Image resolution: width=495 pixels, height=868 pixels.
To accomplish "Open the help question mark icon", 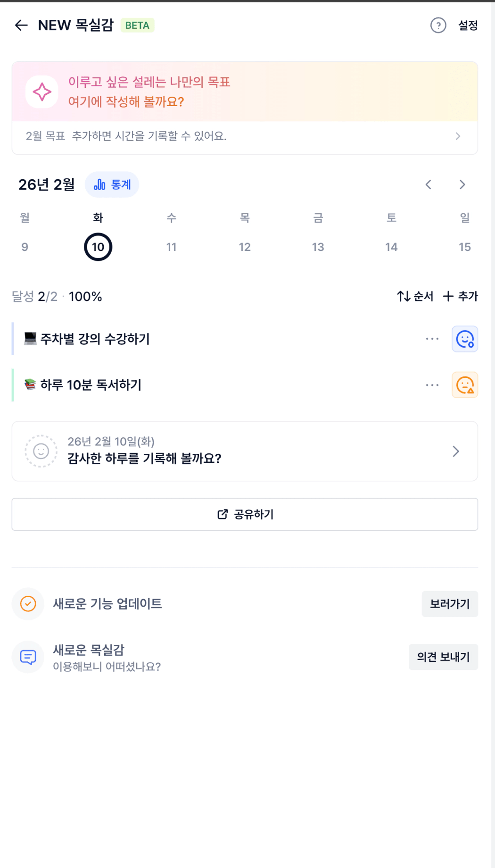I will 438,25.
